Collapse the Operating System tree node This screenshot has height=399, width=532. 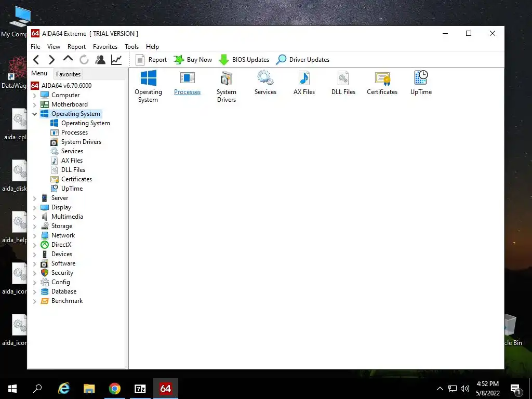click(35, 114)
